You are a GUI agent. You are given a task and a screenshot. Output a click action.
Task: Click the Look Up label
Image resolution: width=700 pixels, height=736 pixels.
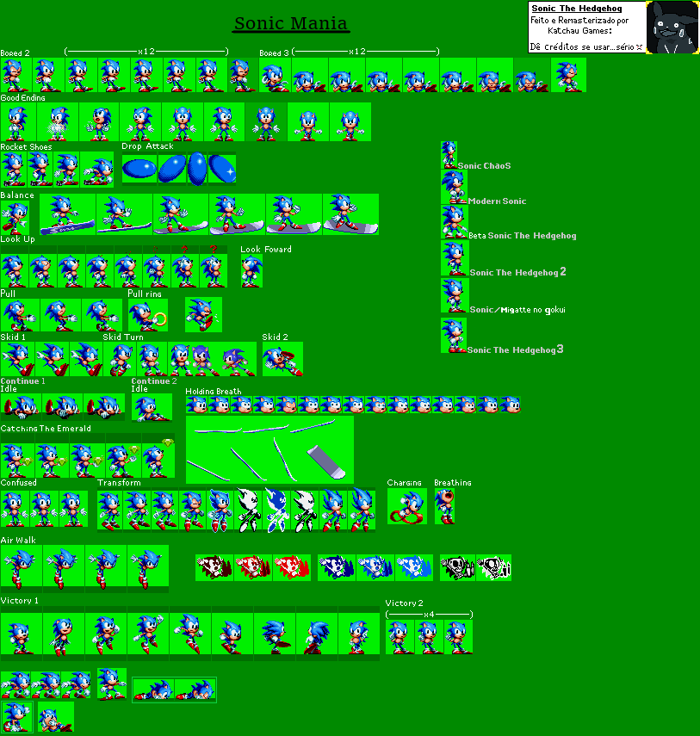[17, 239]
